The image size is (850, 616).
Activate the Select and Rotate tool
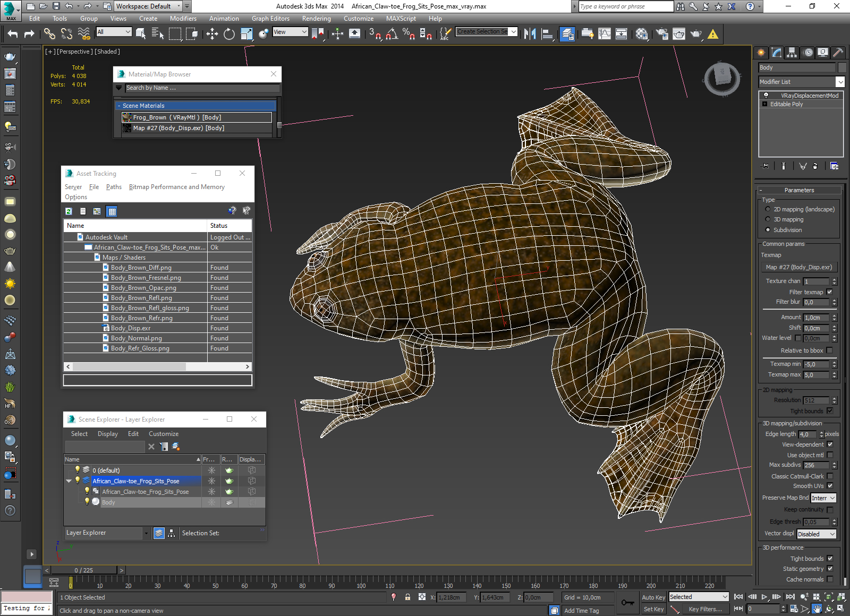(x=229, y=34)
